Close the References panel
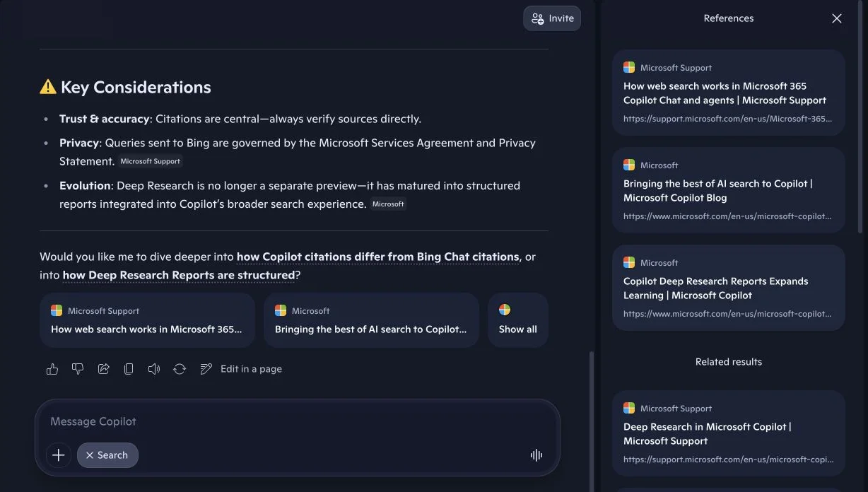The width and height of the screenshot is (868, 492). pyautogui.click(x=837, y=18)
